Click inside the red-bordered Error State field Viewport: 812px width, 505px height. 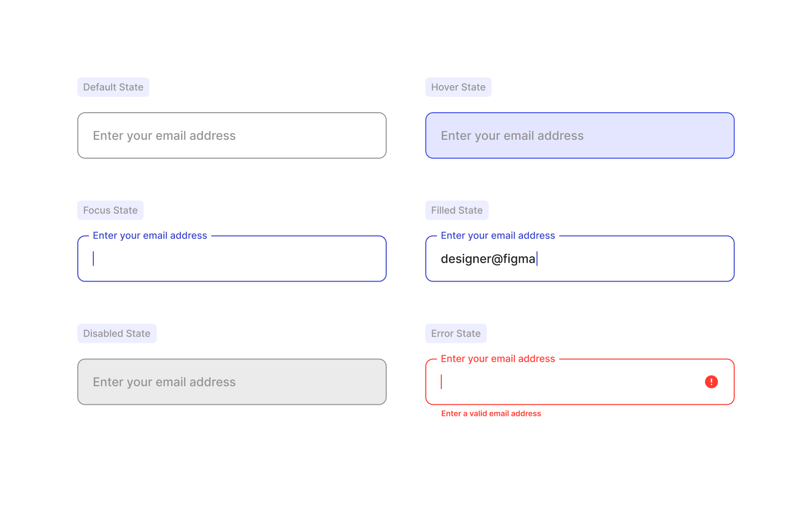[x=580, y=382]
